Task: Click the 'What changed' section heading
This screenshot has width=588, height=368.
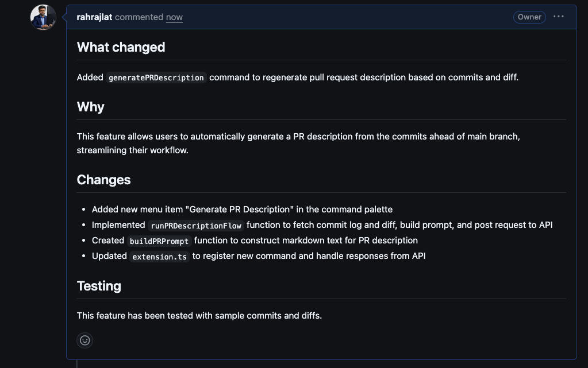Action: (x=121, y=47)
